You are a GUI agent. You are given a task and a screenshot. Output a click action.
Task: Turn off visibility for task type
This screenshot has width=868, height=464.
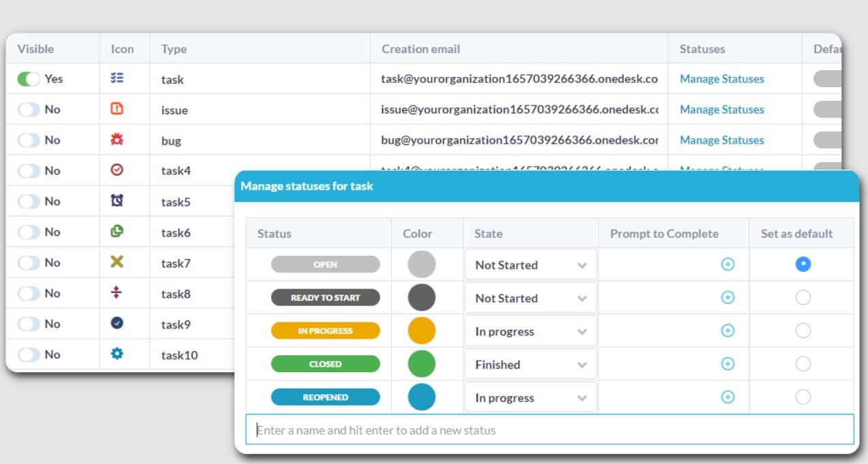point(29,79)
